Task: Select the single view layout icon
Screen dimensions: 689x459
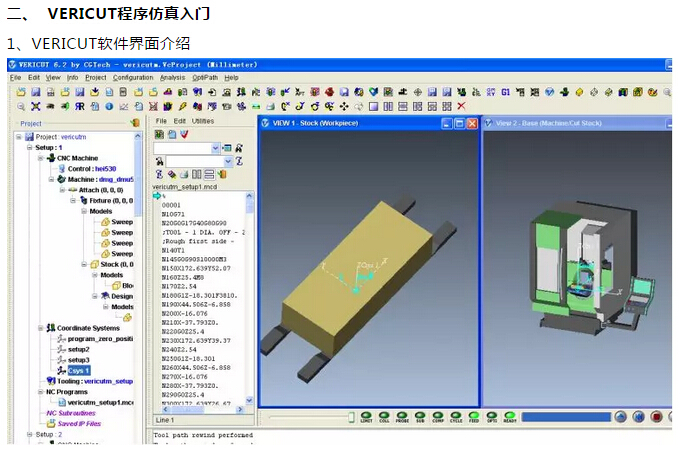Action: (x=373, y=106)
